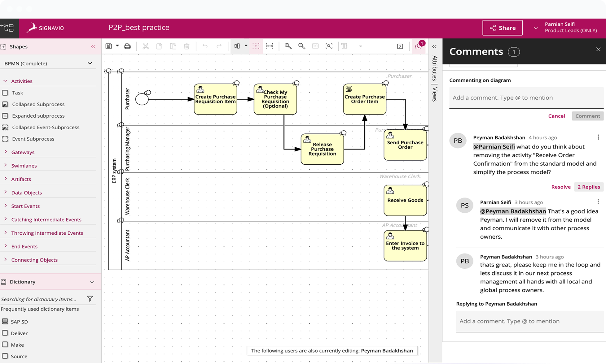
Task: Resolve Peyman Badakhshan's comment thread
Action: 561,187
